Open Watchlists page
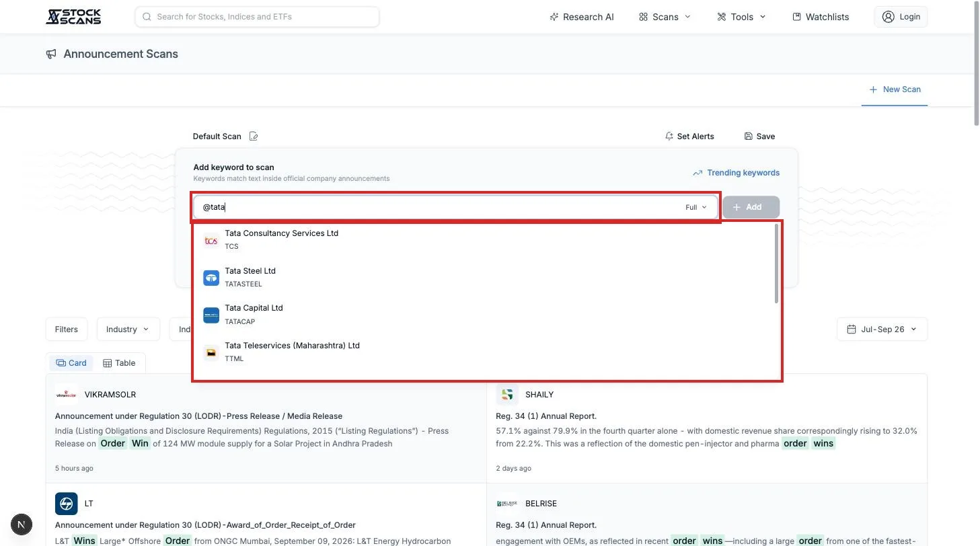Screen dimensions: 980x546 821,17
